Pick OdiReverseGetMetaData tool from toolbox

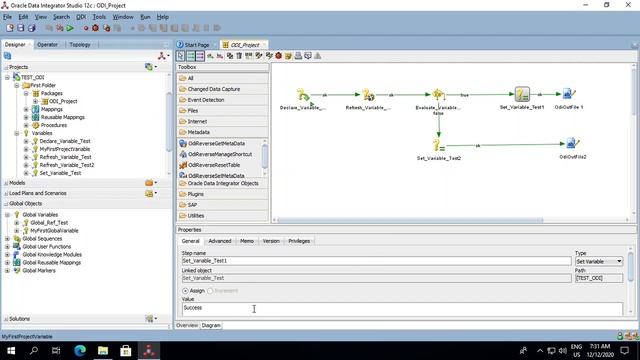(x=216, y=144)
